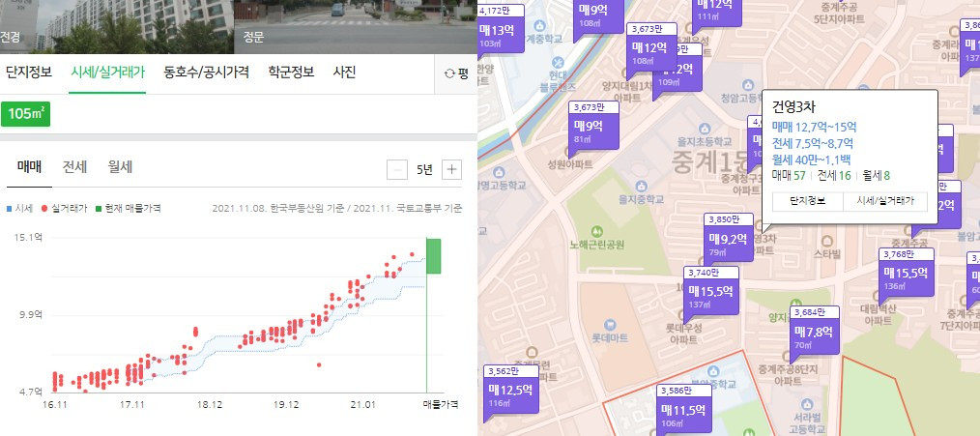Select the 매13억 103㎡ map marker
This screenshot has width=980, height=436.
[x=500, y=33]
